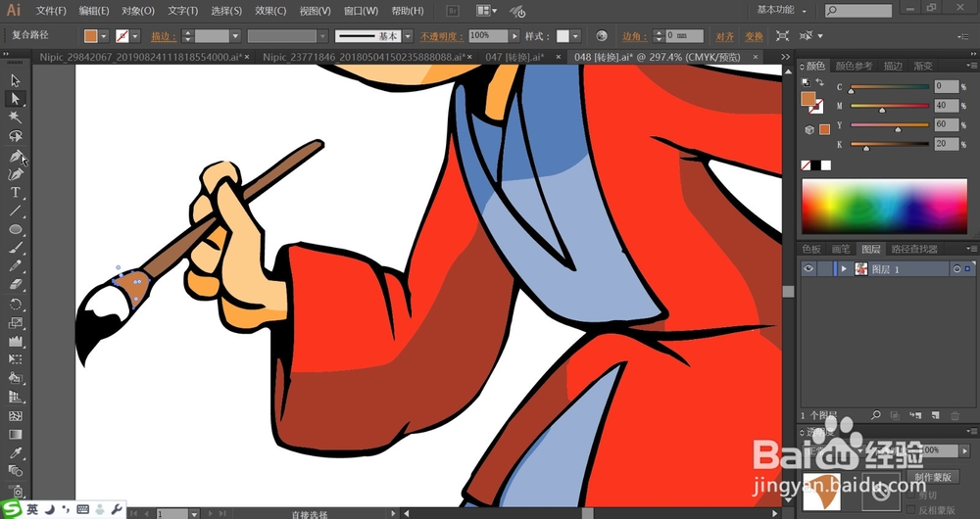Click the target circle of 图层 1

tap(956, 269)
